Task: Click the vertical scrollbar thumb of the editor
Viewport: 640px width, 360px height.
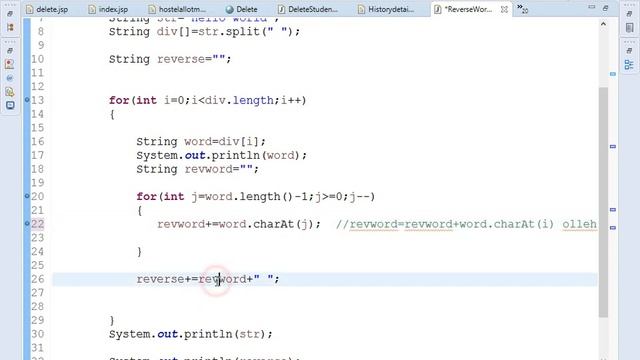Action: pos(603,202)
